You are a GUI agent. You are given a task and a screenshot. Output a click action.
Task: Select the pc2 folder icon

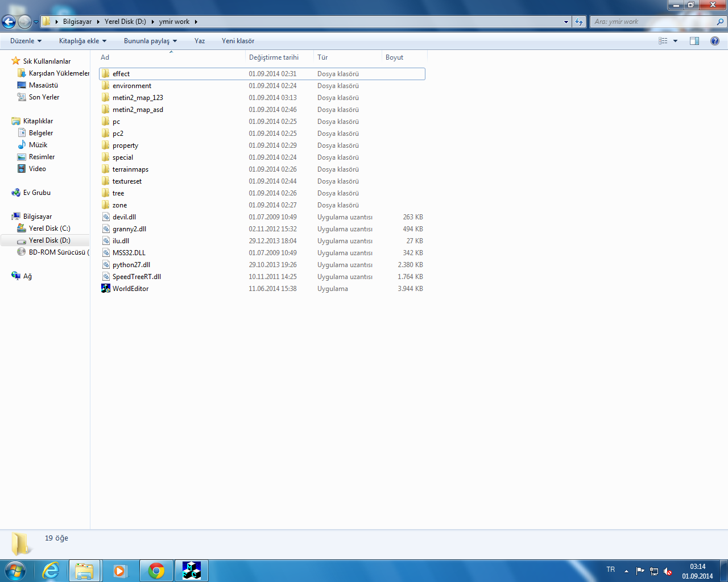[x=106, y=134]
